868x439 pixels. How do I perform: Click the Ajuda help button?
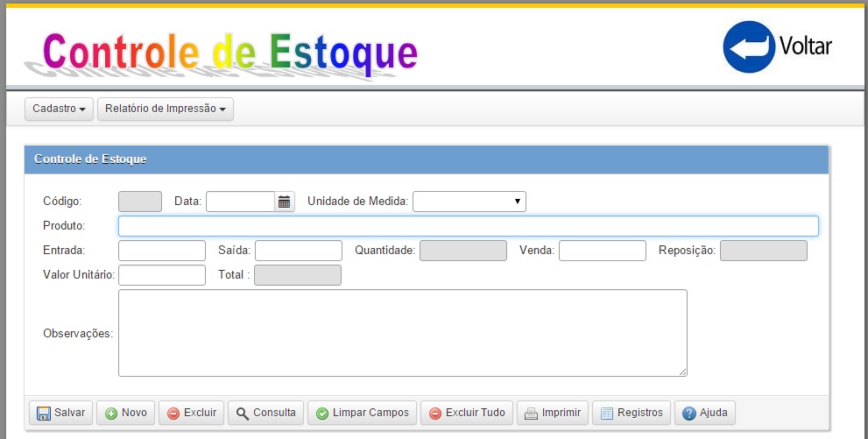(705, 413)
